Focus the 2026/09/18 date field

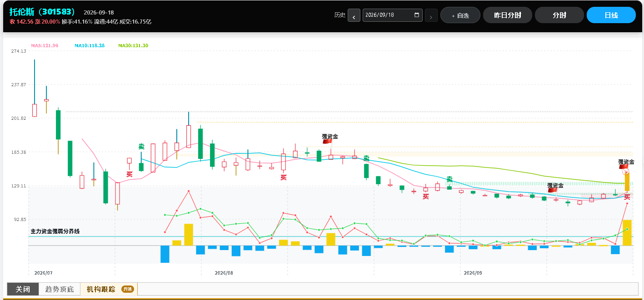click(392, 15)
